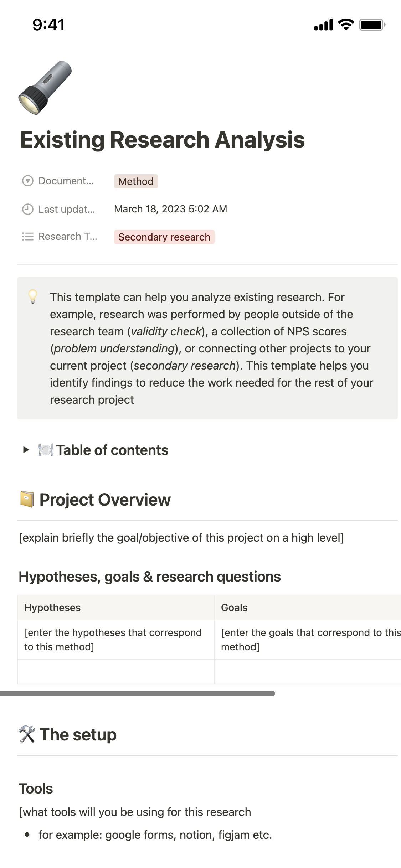This screenshot has width=401, height=868.
Task: Tap the page title Existing Research Analysis
Action: (x=163, y=139)
